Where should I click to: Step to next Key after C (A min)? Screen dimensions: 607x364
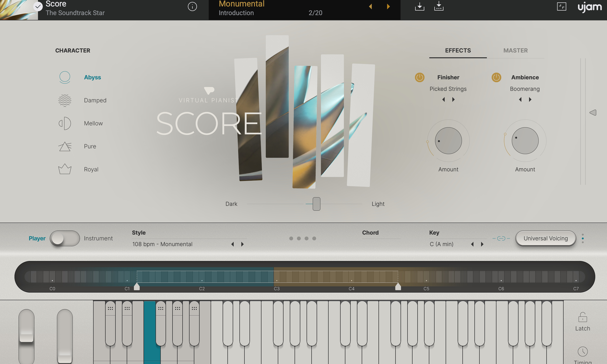(x=482, y=244)
